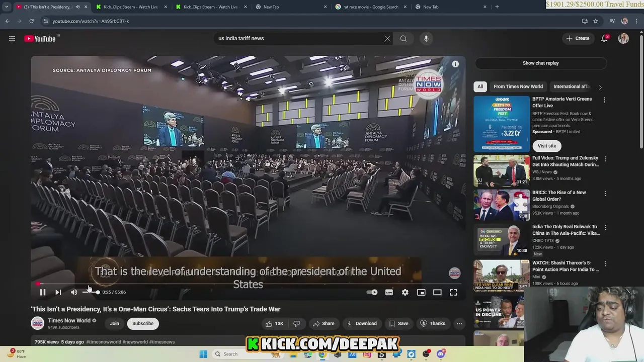Open the player settings gear
This screenshot has height=362, width=644.
pos(405,292)
